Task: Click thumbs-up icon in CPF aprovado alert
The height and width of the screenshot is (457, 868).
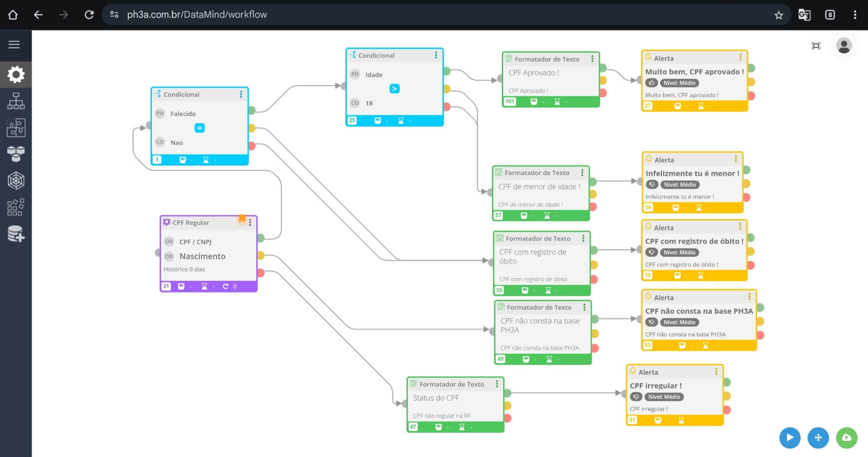Action: pos(651,83)
